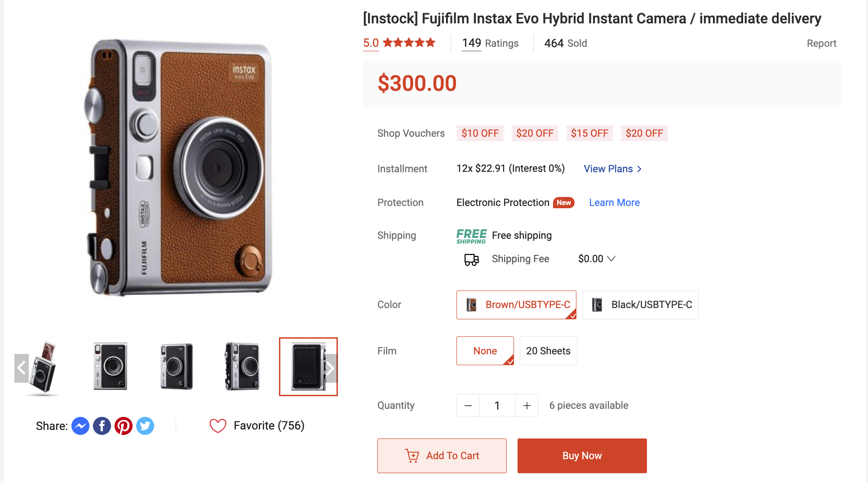Select Black/USBTYPE-C color option
This screenshot has width=868, height=483.
point(640,305)
